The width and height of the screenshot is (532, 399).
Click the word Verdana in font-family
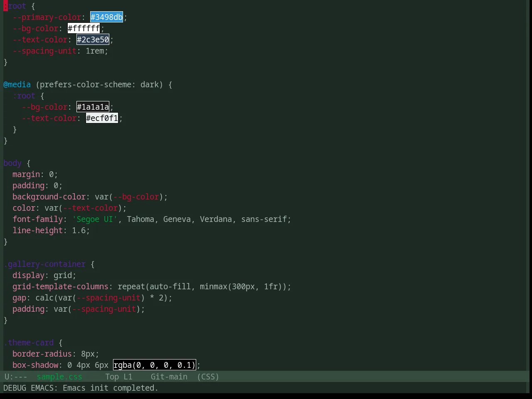(x=216, y=219)
